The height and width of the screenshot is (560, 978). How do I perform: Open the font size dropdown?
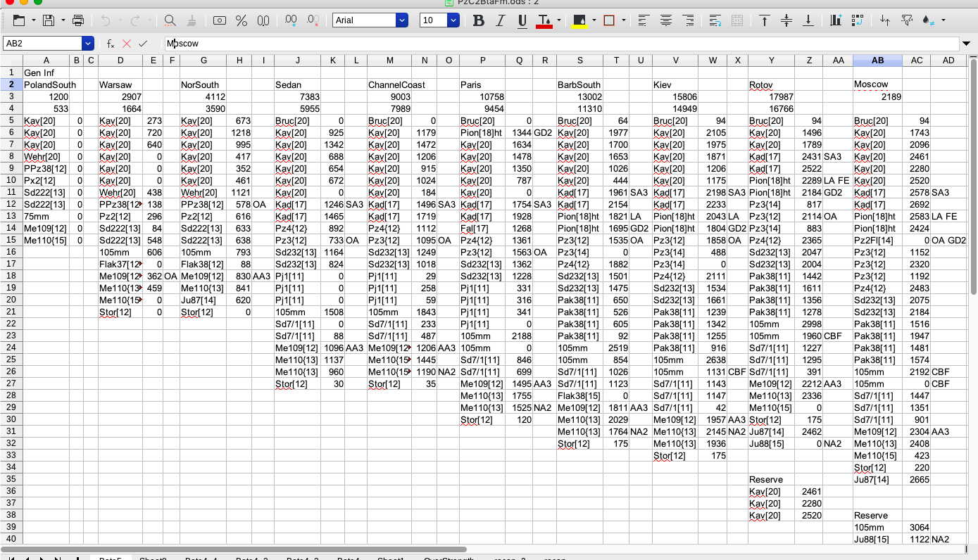(x=453, y=20)
